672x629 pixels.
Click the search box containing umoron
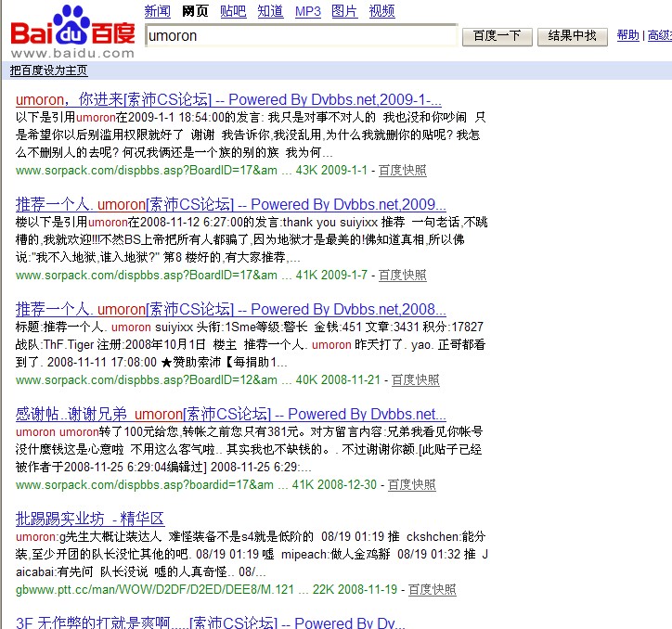(302, 36)
